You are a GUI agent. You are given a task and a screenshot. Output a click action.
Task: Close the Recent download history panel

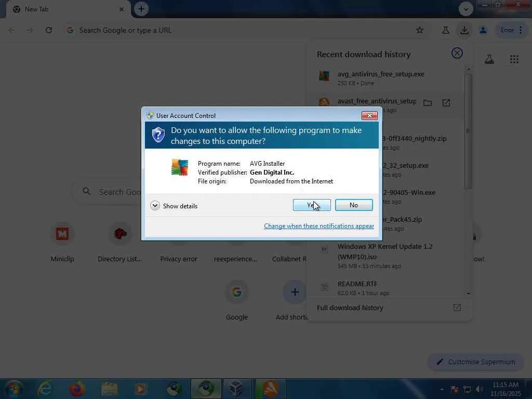[x=457, y=53]
